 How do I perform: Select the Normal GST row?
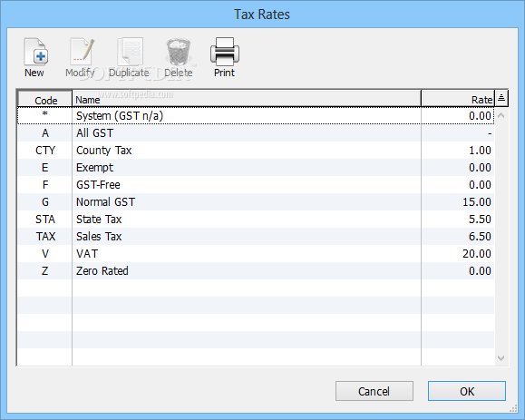coord(256,202)
